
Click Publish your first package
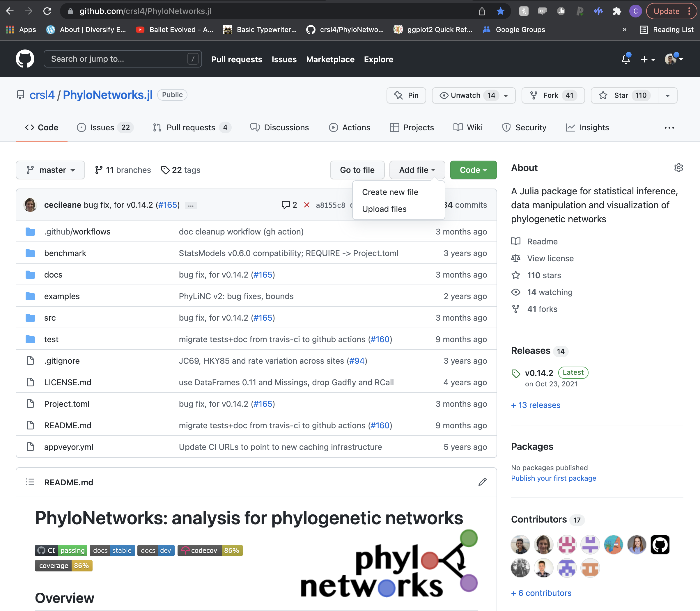(553, 478)
